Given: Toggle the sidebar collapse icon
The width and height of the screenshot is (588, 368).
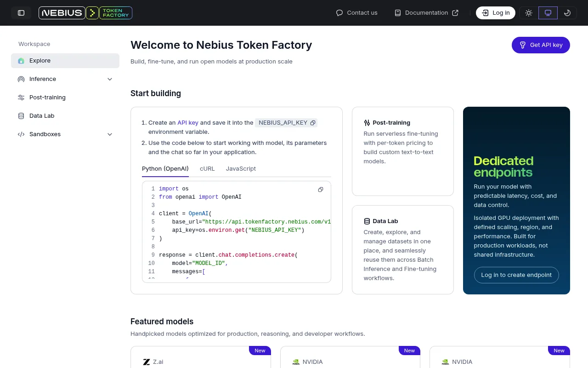Looking at the screenshot, I should [x=21, y=13].
